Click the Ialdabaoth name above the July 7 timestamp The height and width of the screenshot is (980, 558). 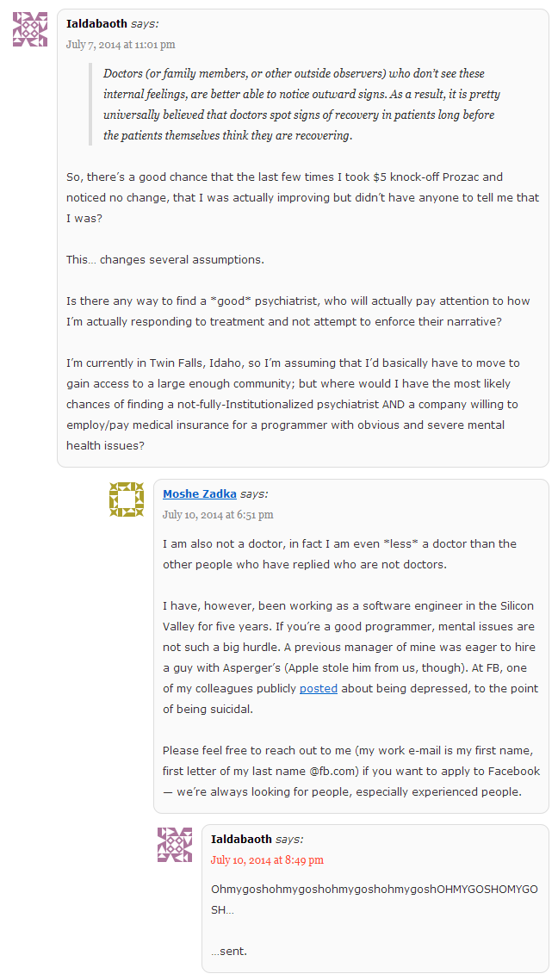click(x=96, y=24)
